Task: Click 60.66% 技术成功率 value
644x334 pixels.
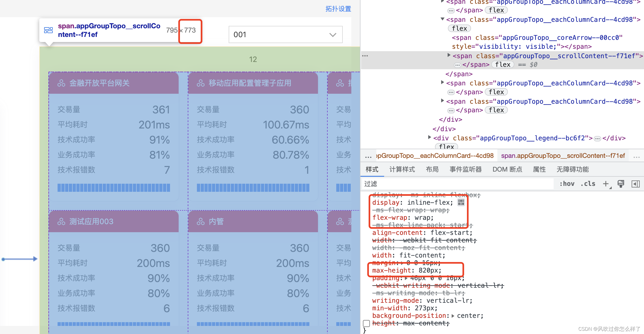Action: click(290, 140)
